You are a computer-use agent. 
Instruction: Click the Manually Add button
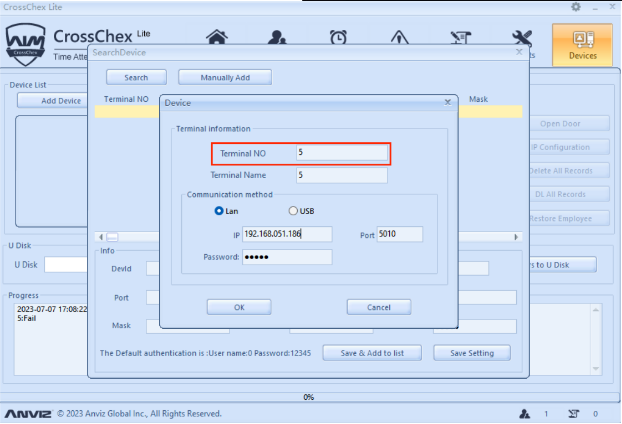[x=225, y=77]
